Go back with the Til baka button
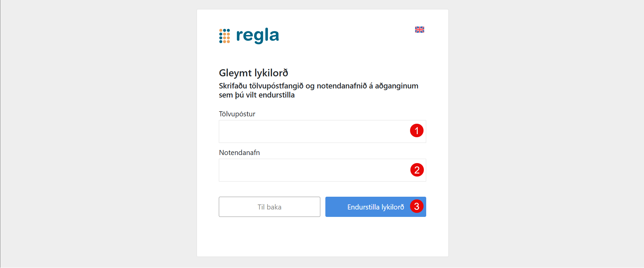This screenshot has width=644, height=268. [269, 207]
